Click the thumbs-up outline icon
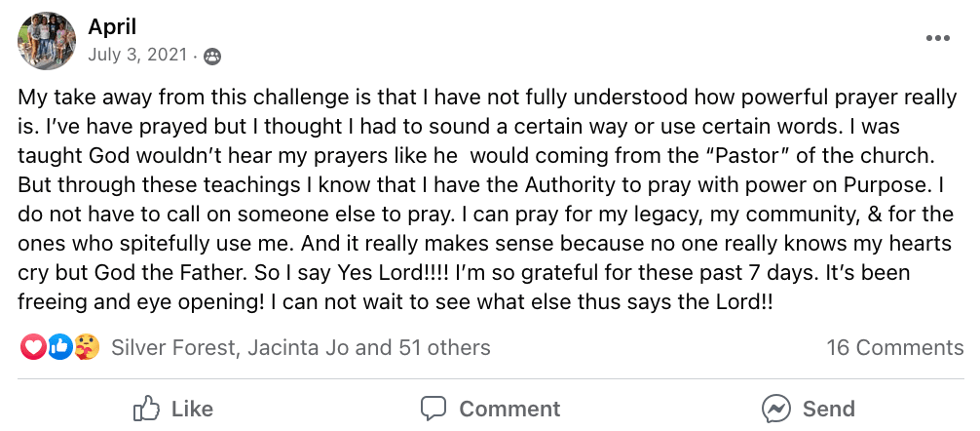 [x=146, y=408]
